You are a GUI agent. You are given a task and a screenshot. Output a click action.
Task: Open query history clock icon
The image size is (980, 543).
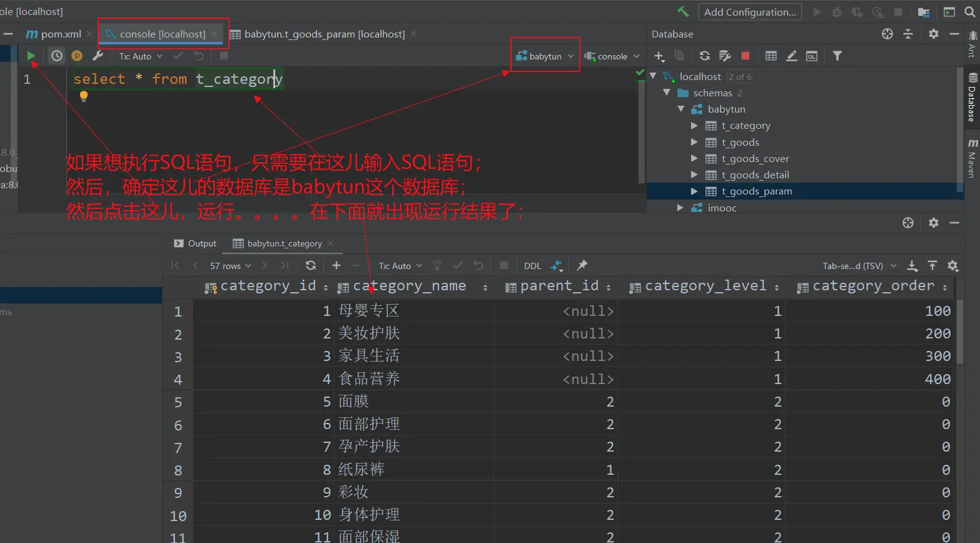57,56
